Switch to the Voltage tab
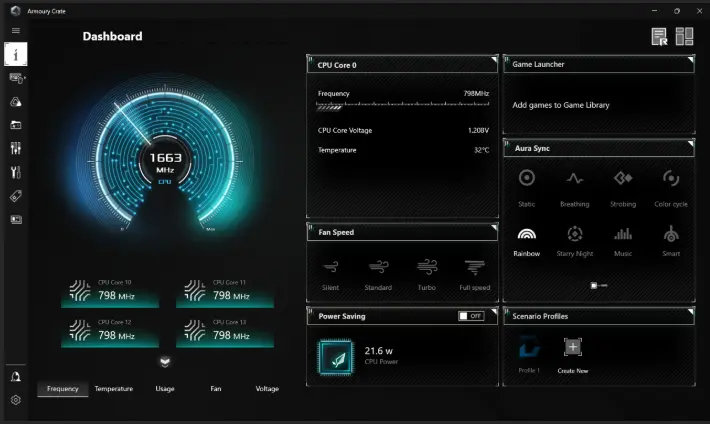The height and width of the screenshot is (424, 710). pos(267,388)
